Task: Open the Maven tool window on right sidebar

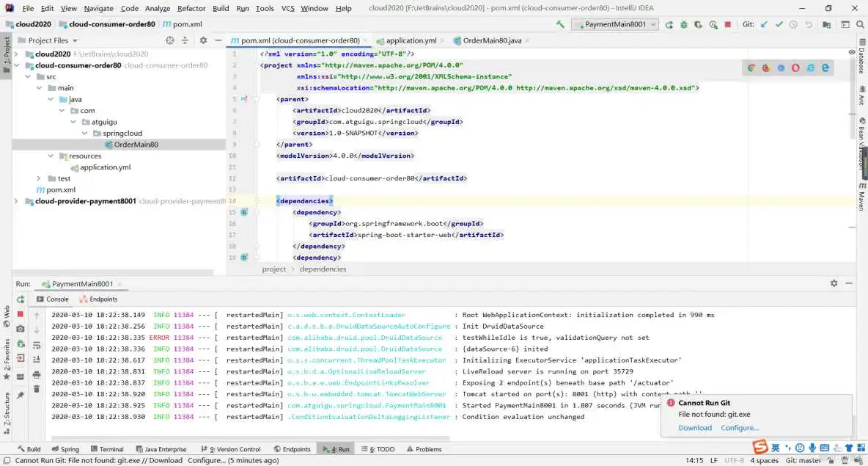Action: point(861,197)
